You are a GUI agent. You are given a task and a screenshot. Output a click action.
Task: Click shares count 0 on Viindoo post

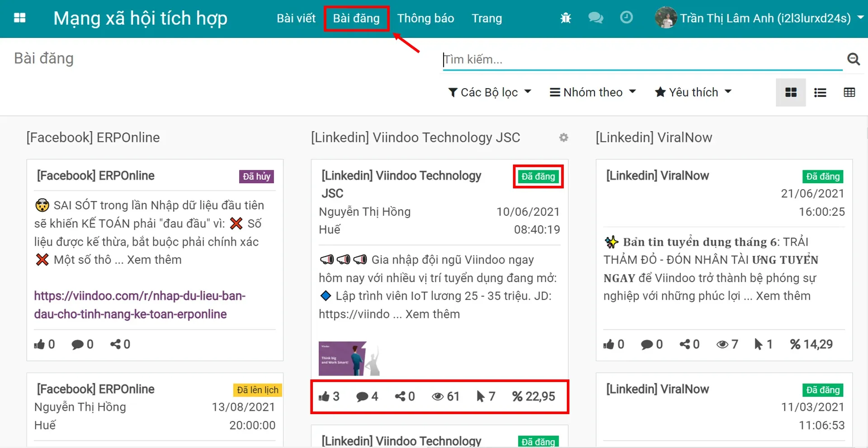pyautogui.click(x=405, y=396)
